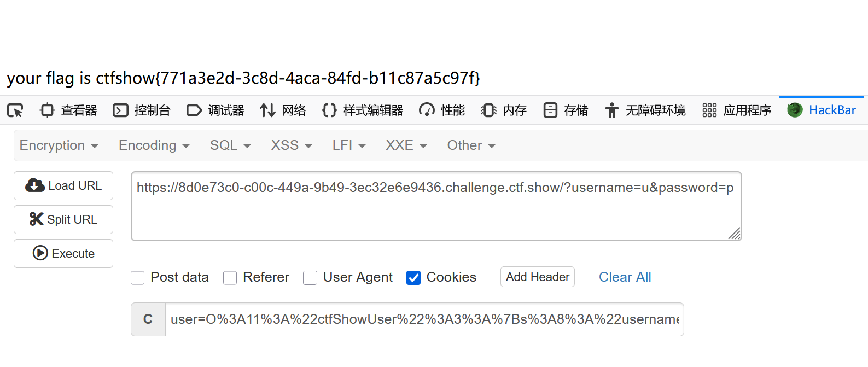The height and width of the screenshot is (367, 868).
Task: Open the Console (控制台) panel
Action: (142, 110)
